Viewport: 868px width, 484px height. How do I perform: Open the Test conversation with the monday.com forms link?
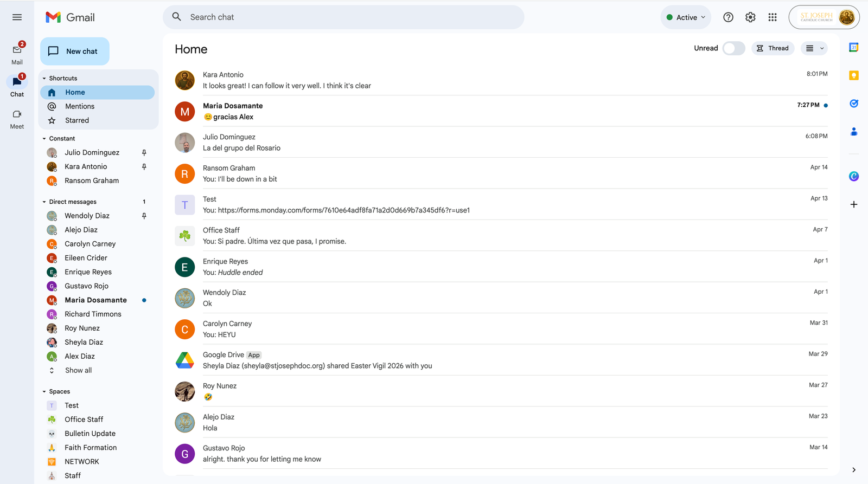pyautogui.click(x=501, y=204)
